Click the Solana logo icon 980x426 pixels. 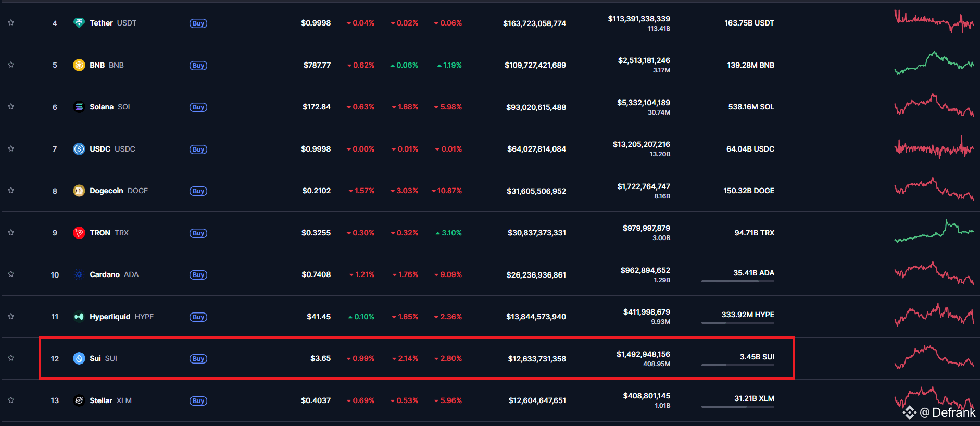[x=79, y=107]
